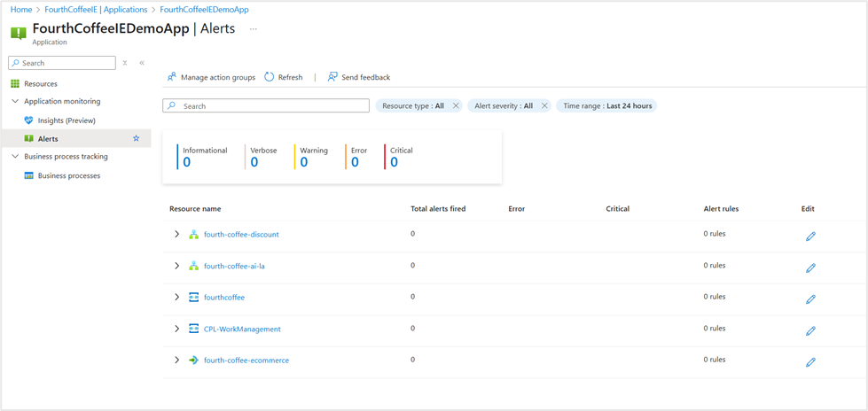This screenshot has width=868, height=411.
Task: Click the Refresh icon in the toolbar
Action: [x=270, y=77]
